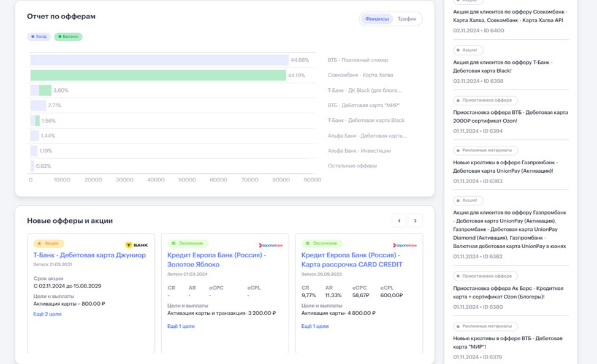Select Остальные офферы chart label
Image resolution: width=597 pixels, height=364 pixels.
point(352,165)
